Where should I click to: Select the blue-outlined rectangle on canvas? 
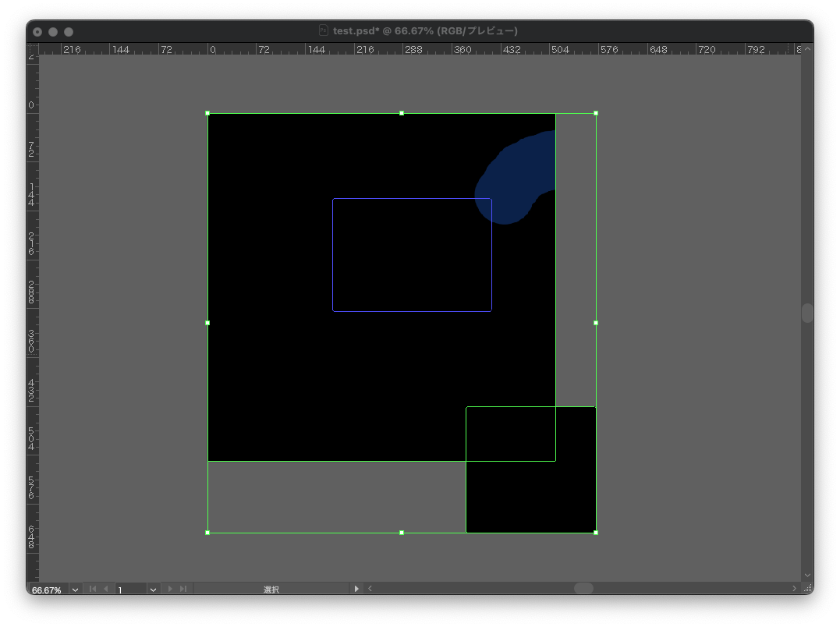point(412,199)
